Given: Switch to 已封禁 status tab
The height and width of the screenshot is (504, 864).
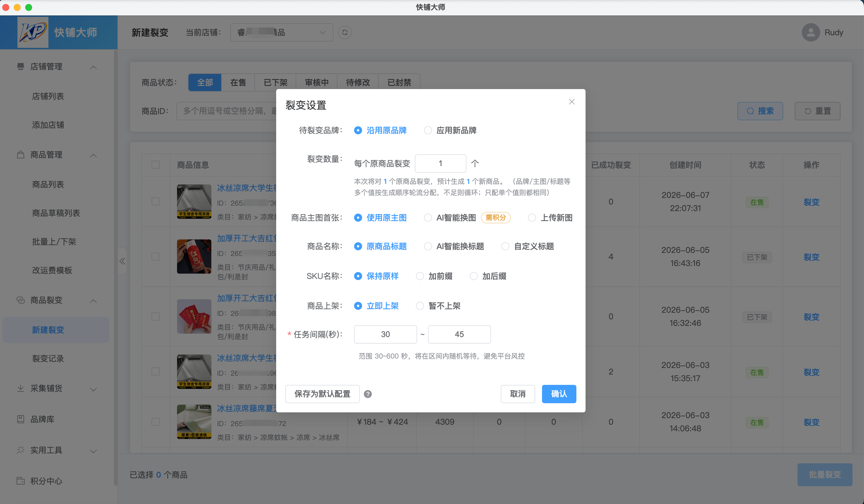Looking at the screenshot, I should pyautogui.click(x=399, y=82).
